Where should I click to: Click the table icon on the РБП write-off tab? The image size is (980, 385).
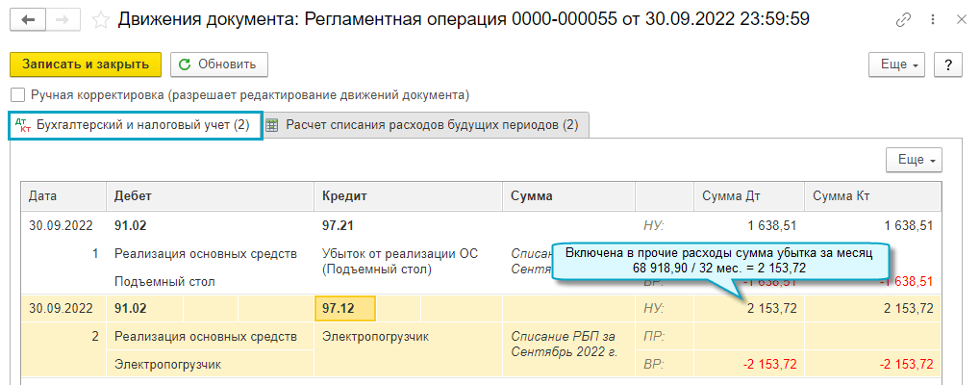[x=273, y=125]
